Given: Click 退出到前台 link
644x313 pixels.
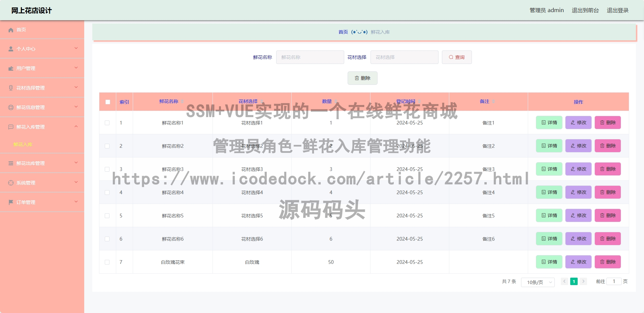Looking at the screenshot, I should (585, 10).
